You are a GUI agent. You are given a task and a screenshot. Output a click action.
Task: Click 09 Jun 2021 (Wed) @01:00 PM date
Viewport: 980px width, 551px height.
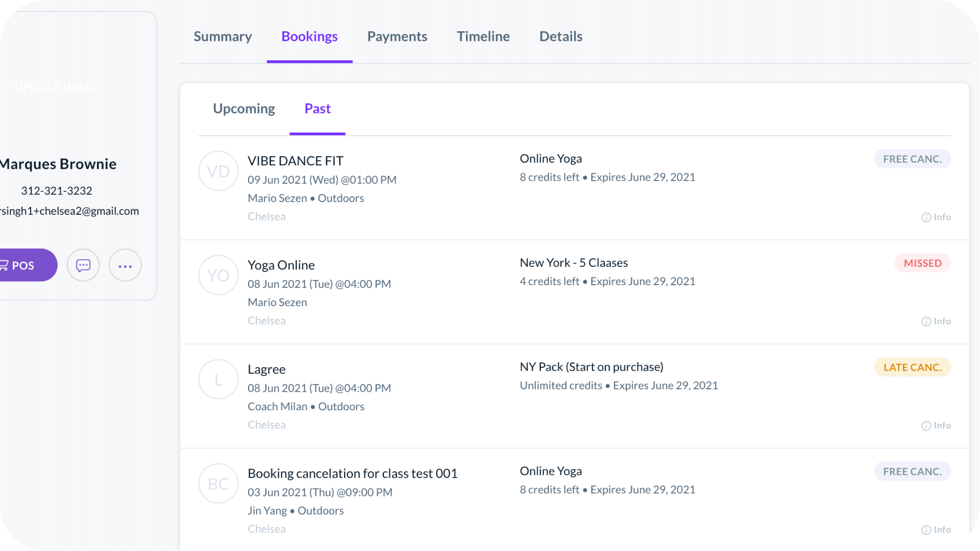[322, 180]
